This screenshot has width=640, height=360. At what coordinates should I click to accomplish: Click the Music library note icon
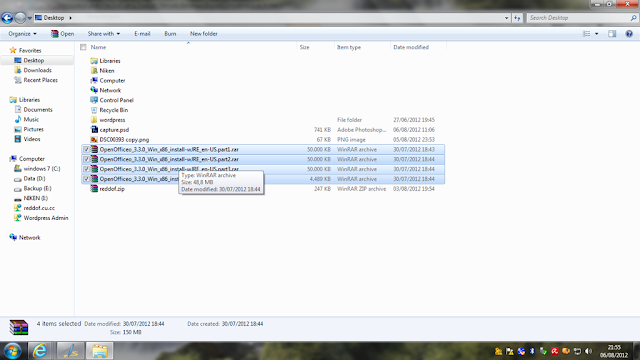(18, 119)
